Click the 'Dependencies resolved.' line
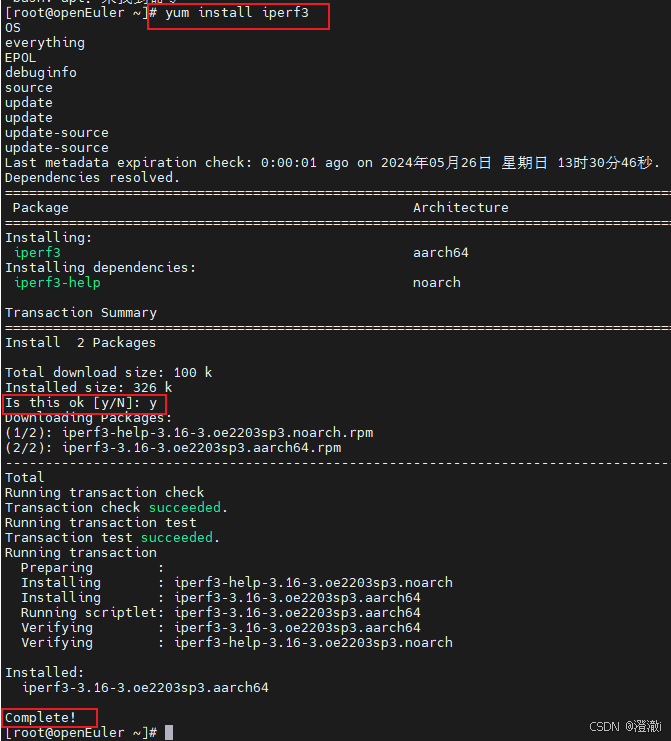The height and width of the screenshot is (741, 671). [x=92, y=178]
